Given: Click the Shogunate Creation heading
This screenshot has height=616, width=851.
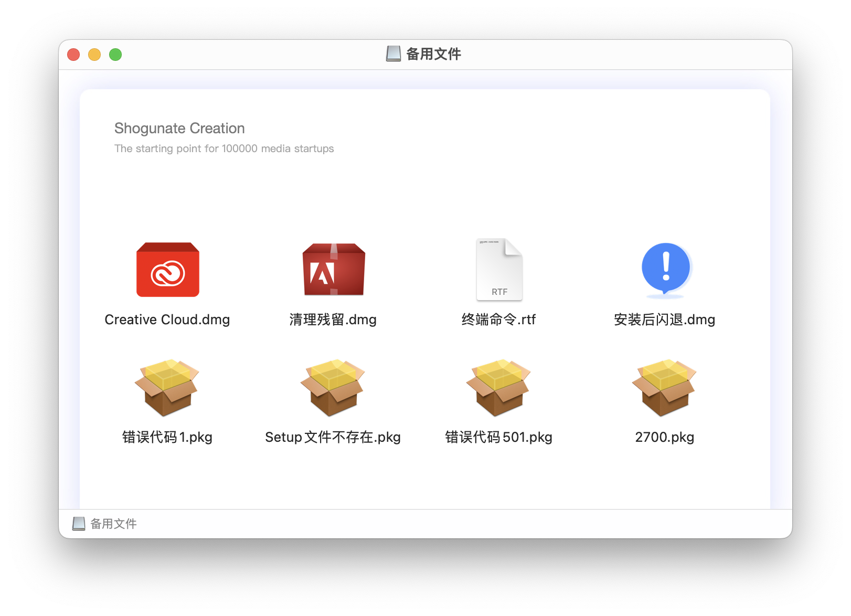Looking at the screenshot, I should [x=179, y=128].
